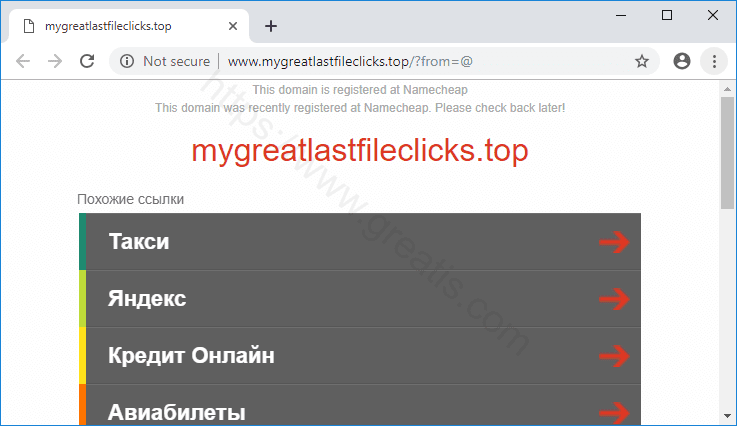Screen dimensions: 737x426
Task: Open a new tab with plus button
Action: click(271, 26)
